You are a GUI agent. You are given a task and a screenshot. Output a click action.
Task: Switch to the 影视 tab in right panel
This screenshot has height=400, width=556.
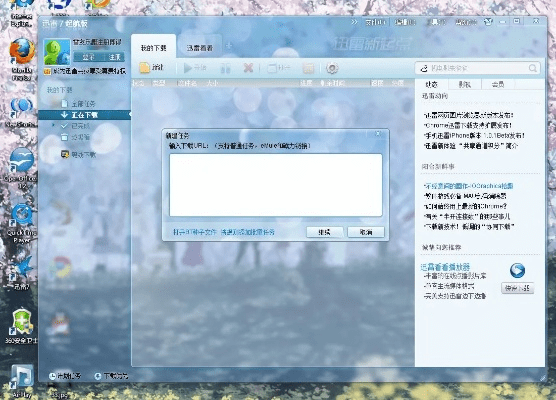tap(465, 84)
